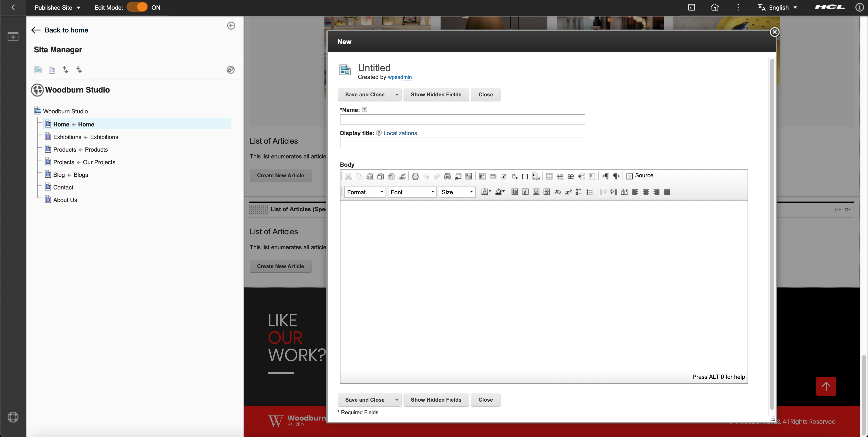Click the superscript icon in editor

tap(568, 192)
